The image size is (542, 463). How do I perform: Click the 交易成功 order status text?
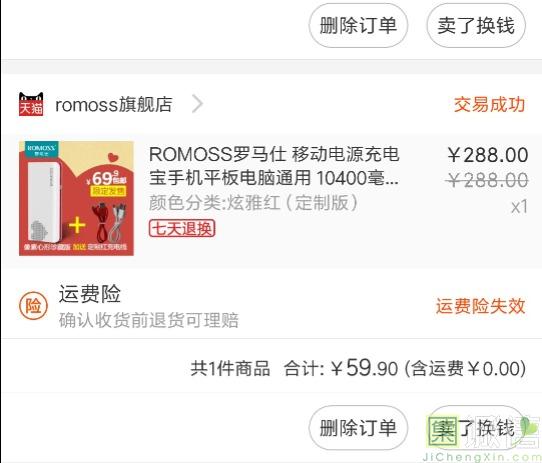[x=489, y=104]
